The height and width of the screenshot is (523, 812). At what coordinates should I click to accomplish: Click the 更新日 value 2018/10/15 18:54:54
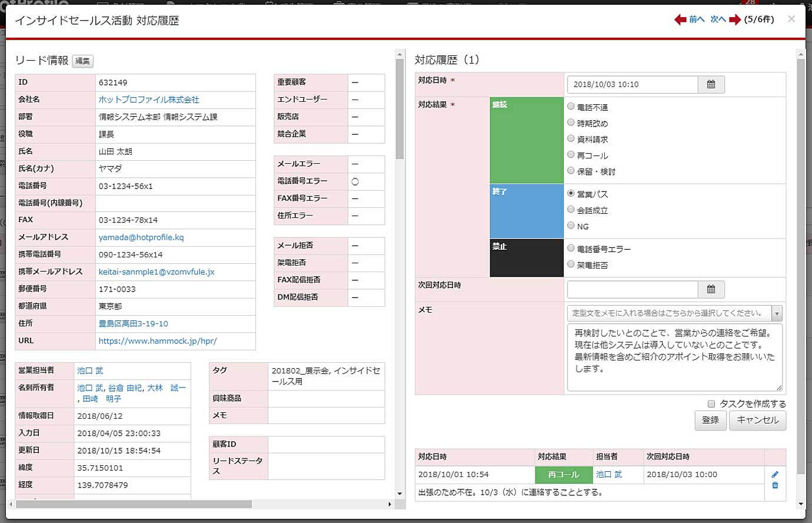point(119,451)
